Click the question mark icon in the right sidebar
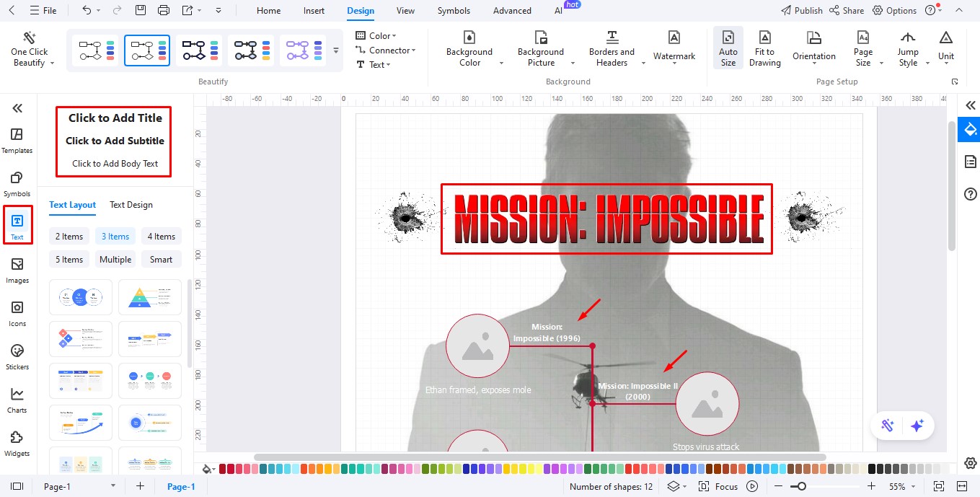Viewport: 980px width, 497px height. (970, 194)
